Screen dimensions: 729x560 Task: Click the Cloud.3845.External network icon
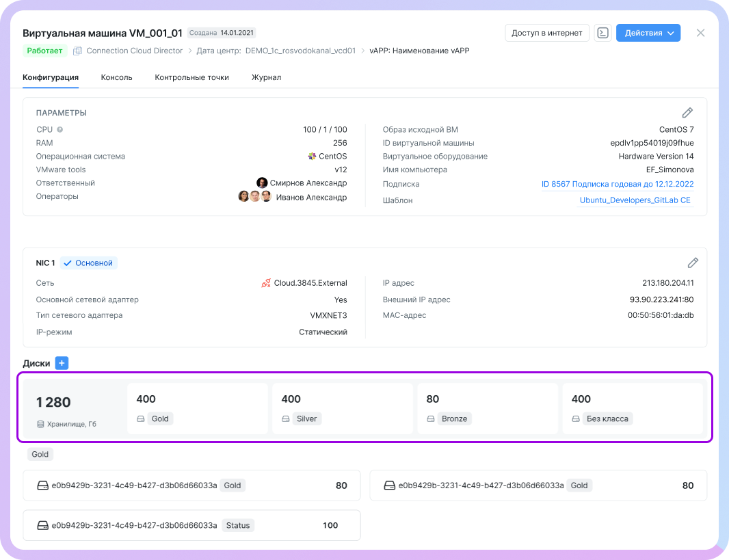[266, 283]
